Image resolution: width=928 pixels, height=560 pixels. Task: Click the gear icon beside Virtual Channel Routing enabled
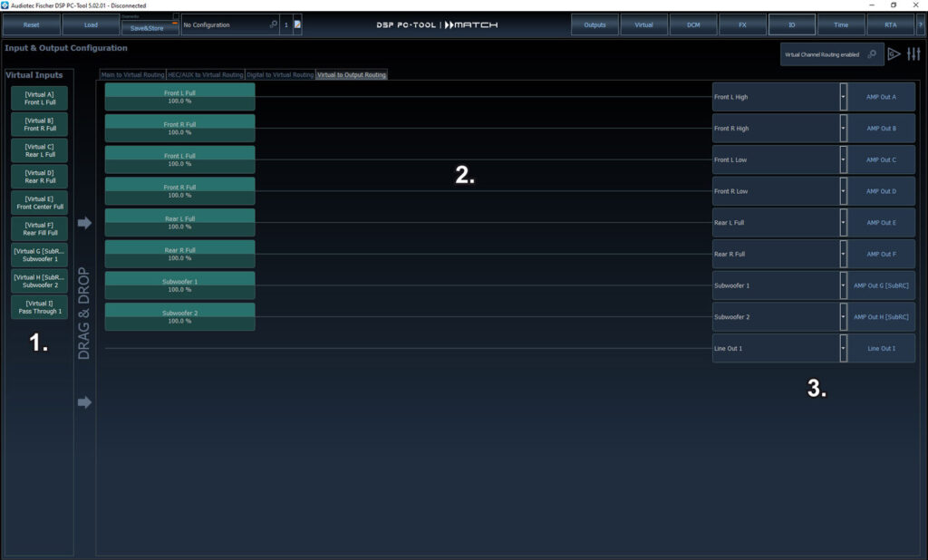coord(872,53)
